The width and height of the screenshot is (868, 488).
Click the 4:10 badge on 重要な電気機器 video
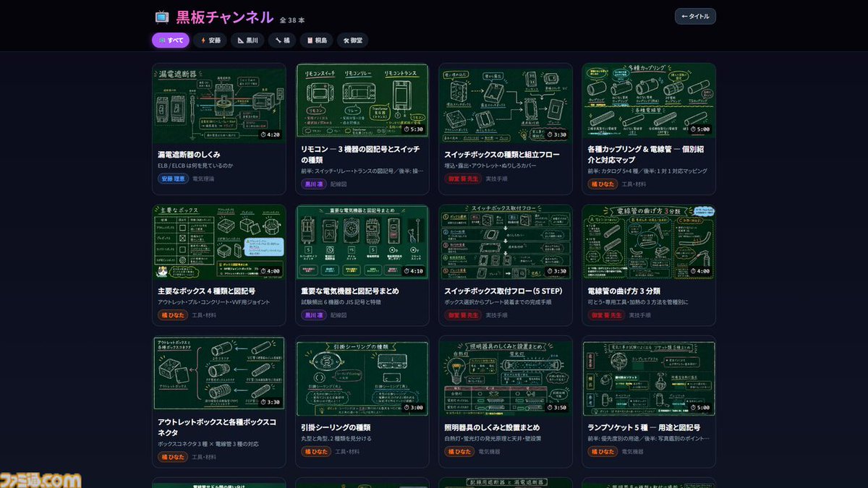tap(414, 271)
